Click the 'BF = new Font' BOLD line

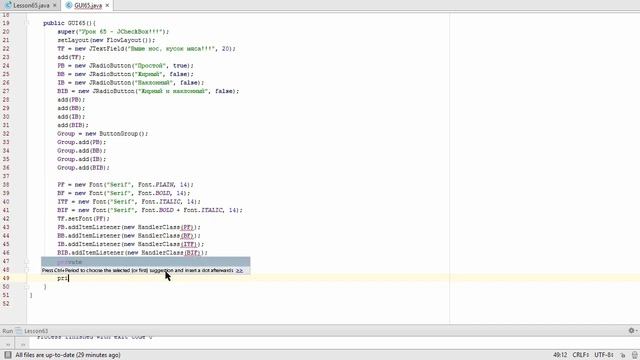[124, 193]
